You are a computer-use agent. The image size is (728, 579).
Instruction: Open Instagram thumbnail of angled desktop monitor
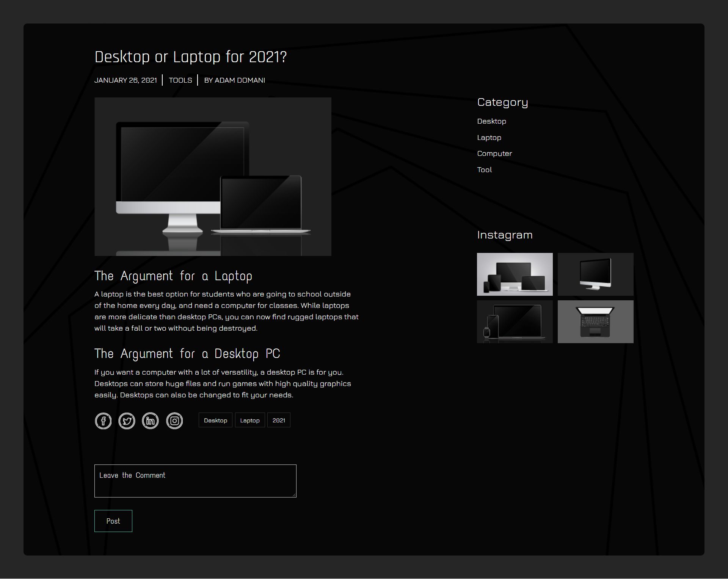(x=596, y=274)
